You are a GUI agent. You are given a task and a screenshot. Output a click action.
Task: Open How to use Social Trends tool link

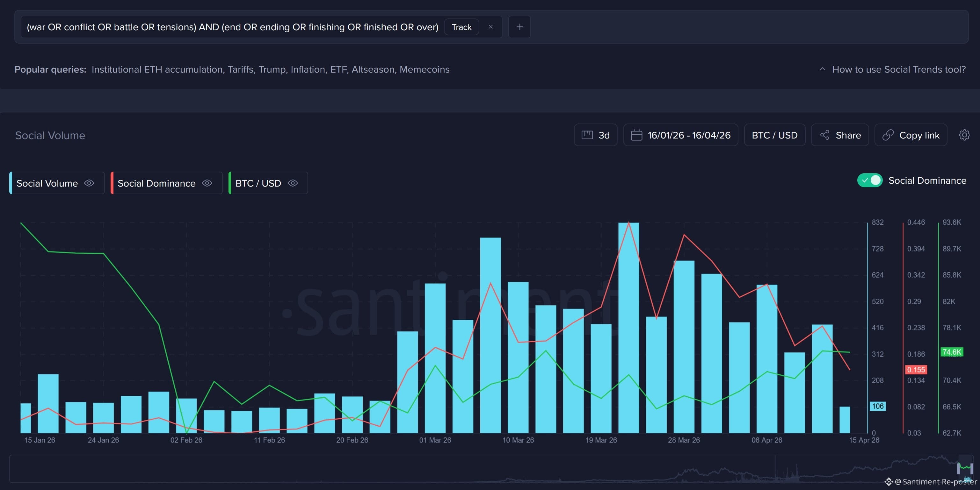coord(899,69)
